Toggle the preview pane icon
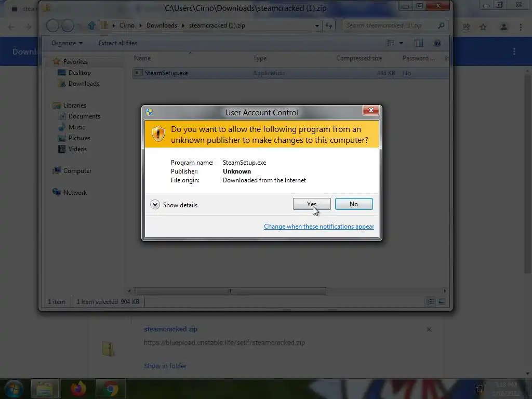 click(x=419, y=43)
